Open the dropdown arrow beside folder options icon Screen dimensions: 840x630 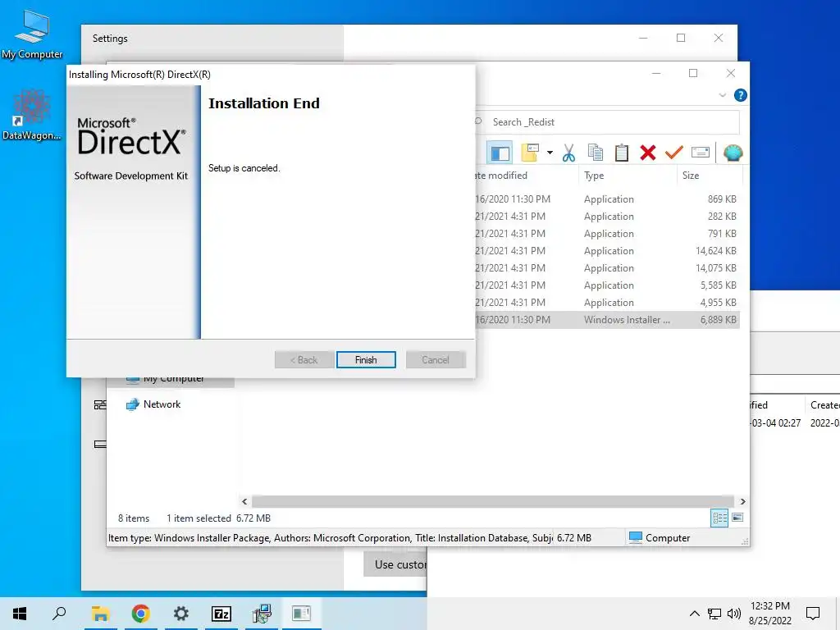(x=550, y=153)
